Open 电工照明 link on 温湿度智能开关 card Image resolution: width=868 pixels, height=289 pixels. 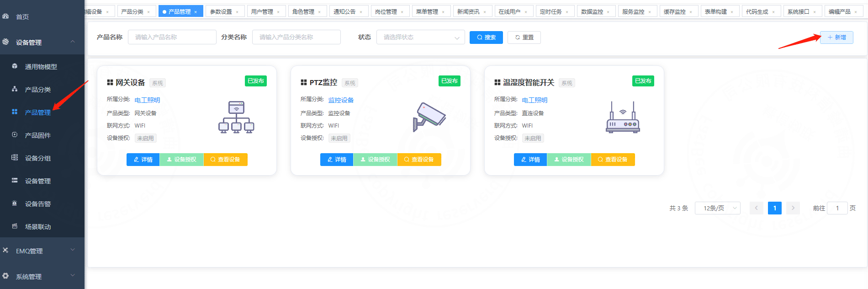[x=535, y=100]
